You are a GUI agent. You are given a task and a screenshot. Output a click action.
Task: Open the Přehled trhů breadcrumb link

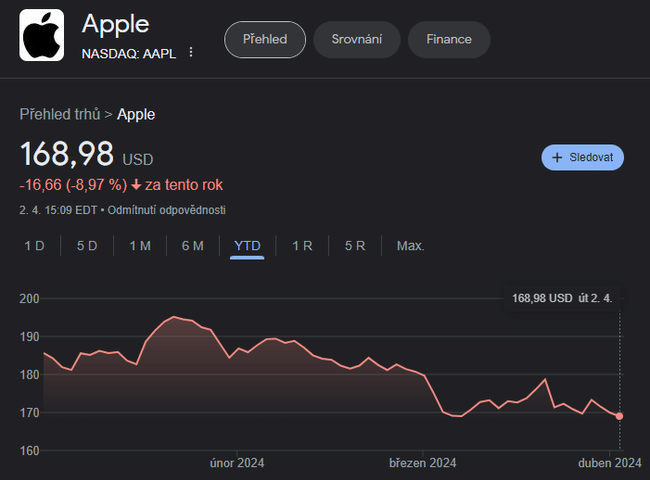(59, 114)
